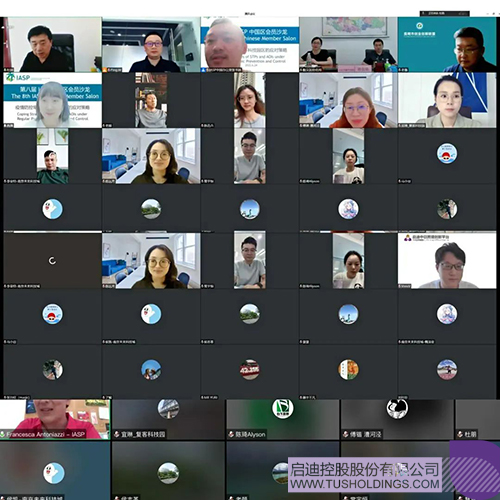The height and width of the screenshot is (500, 500).
Task: Select Francesca Antoniazzi – IASP video tile
Action: tap(55, 419)
